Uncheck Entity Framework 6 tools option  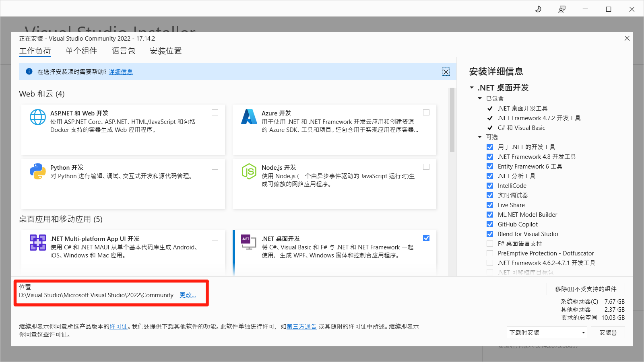[490, 167]
